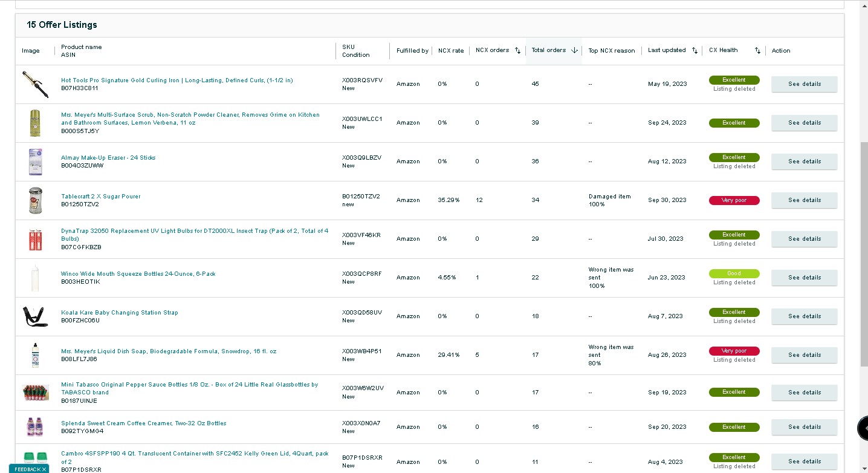Screen dimensions: 868x473
Task: See details for Hot Tools Curling Iron
Action: tap(804, 84)
